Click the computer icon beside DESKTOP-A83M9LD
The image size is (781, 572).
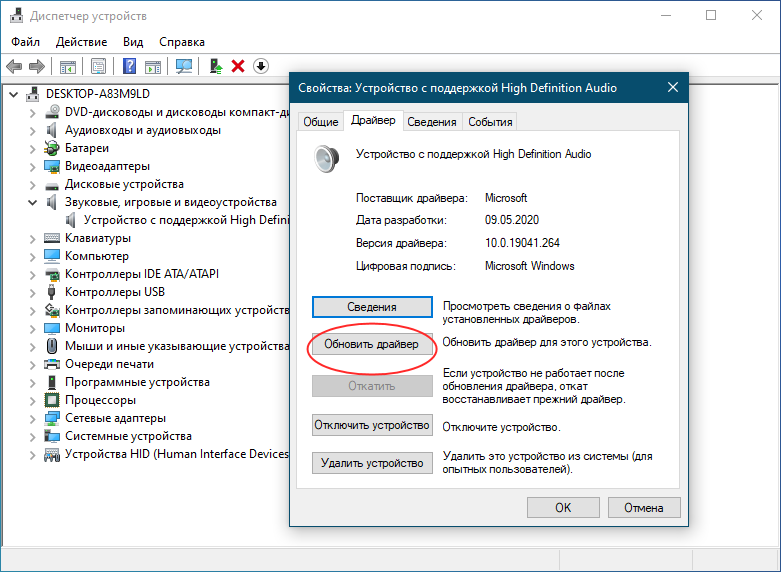[x=33, y=94]
